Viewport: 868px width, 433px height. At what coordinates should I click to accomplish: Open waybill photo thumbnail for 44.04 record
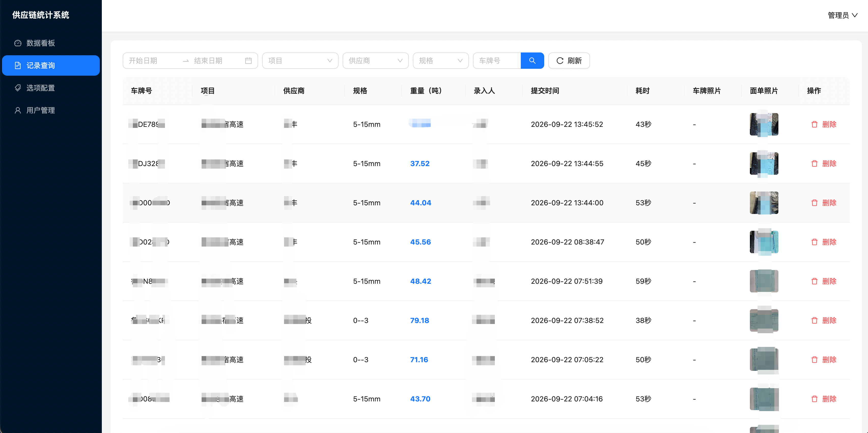(764, 203)
